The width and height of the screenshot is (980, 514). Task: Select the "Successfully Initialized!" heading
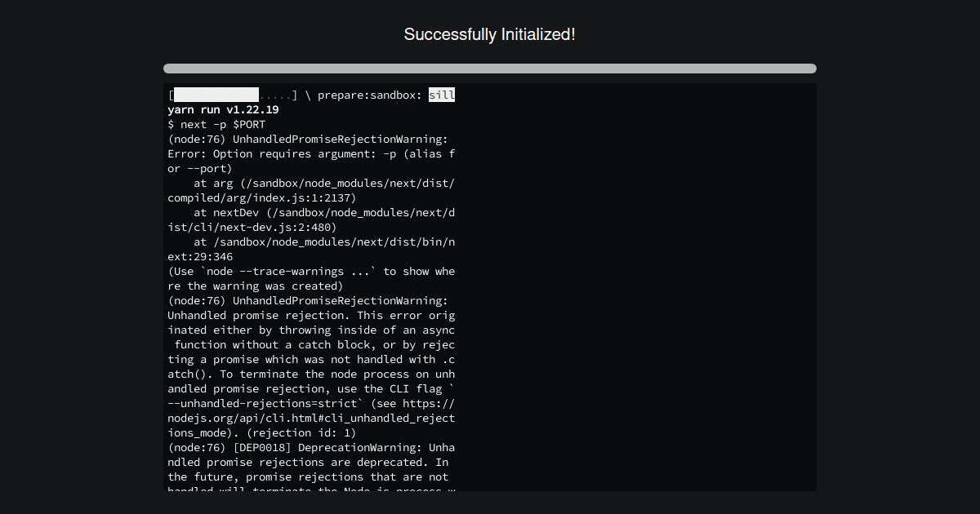click(x=489, y=34)
